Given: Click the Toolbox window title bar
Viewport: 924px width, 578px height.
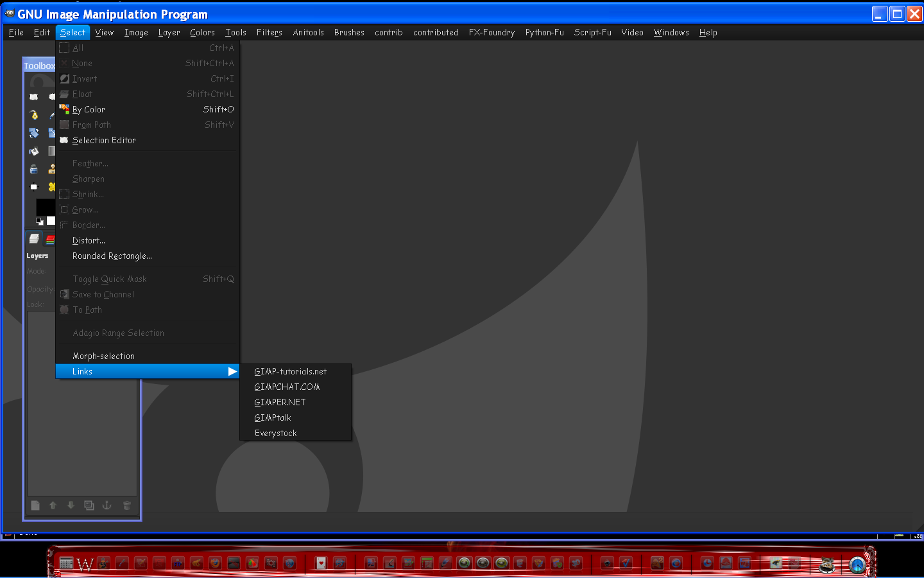Looking at the screenshot, I should point(39,66).
